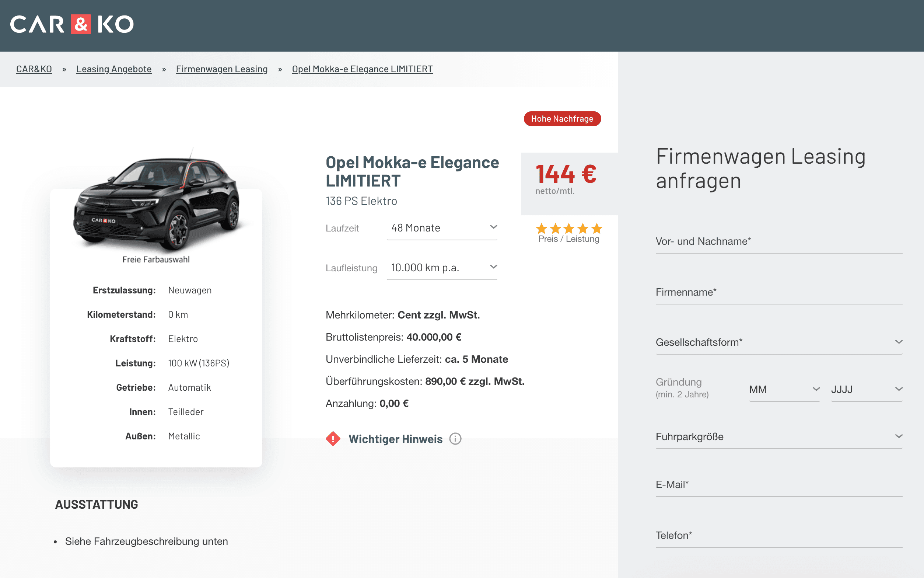Screen dimensions: 924x578
Task: Expand the Gesellschaftsform dropdown
Action: [x=779, y=342]
